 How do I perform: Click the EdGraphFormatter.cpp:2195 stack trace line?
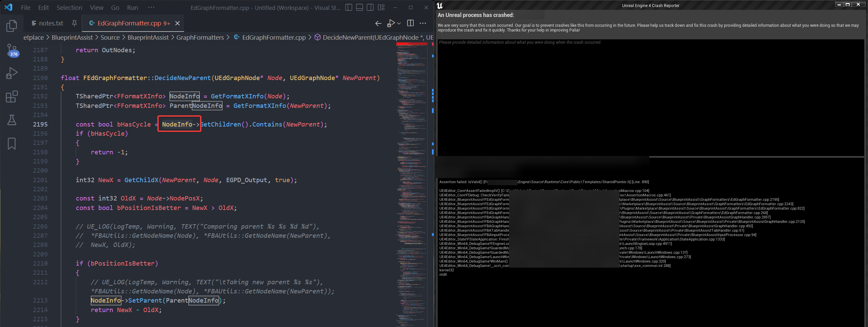609,199
